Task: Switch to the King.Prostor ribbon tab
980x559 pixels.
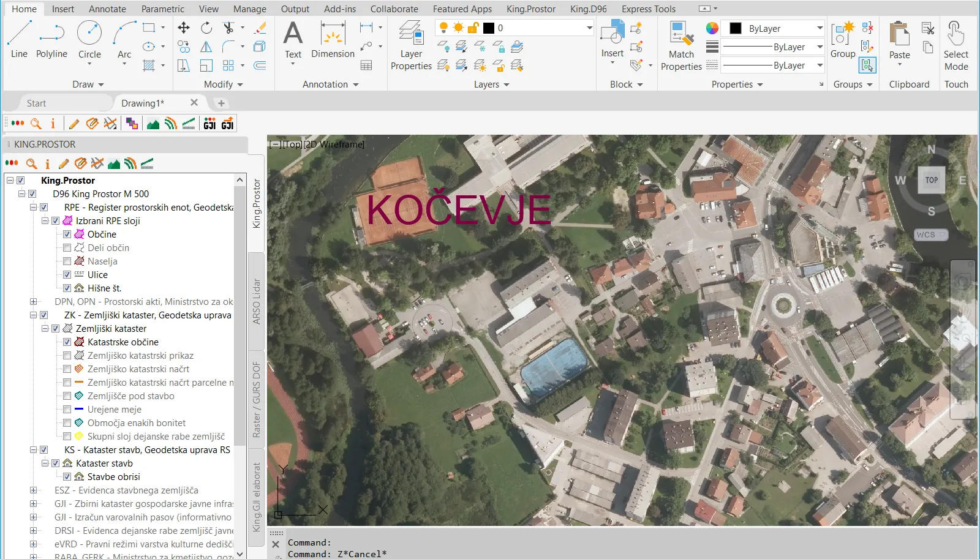Action: coord(530,9)
